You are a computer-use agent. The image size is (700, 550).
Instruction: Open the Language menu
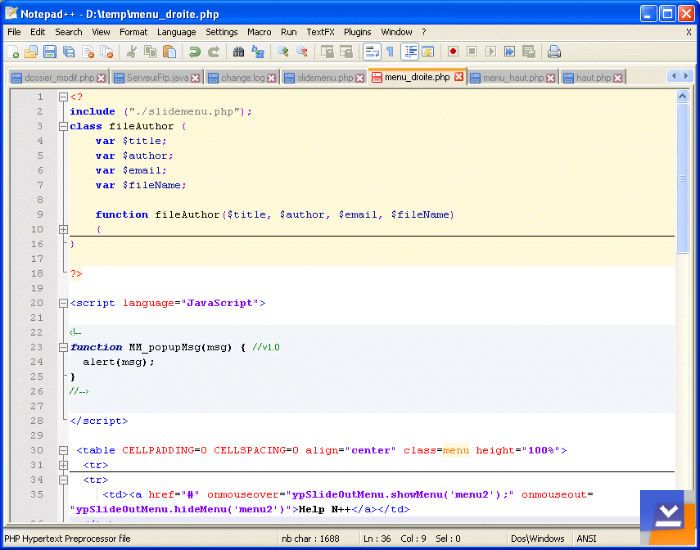tap(176, 32)
